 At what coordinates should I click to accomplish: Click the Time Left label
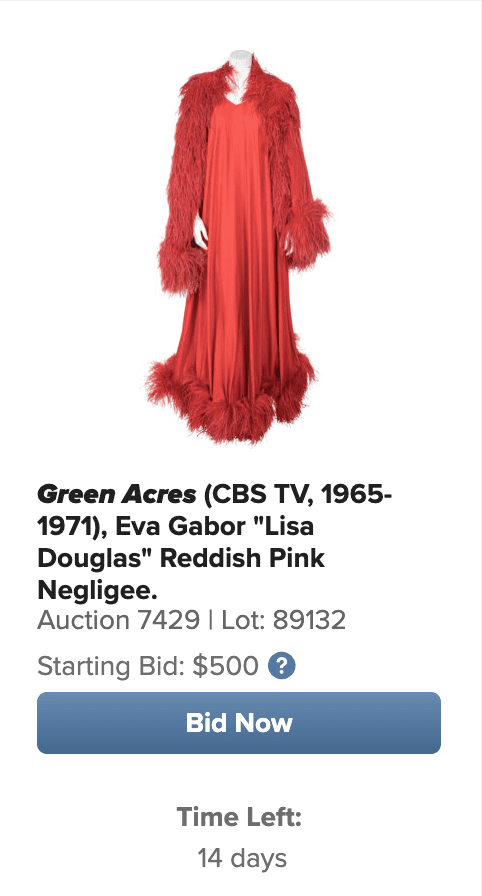pos(239,817)
